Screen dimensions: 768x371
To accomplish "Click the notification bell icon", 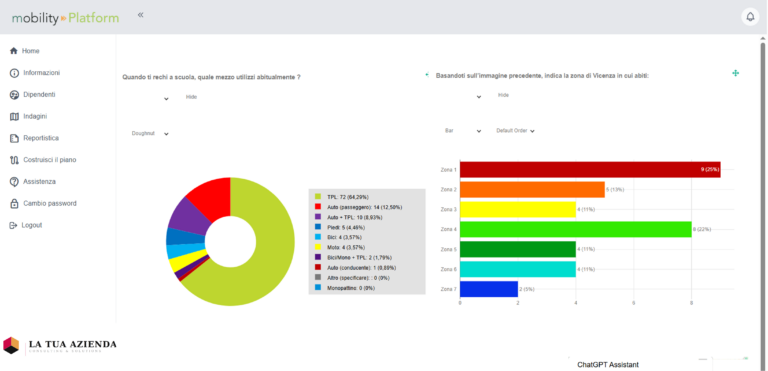I will tap(750, 17).
